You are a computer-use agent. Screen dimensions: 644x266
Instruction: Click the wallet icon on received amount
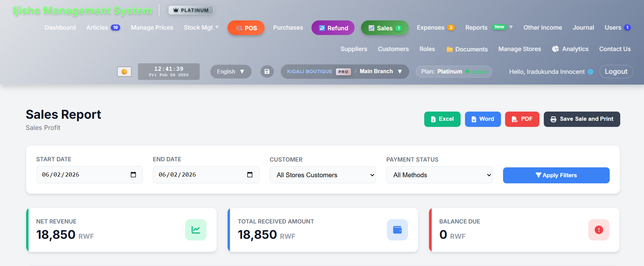397,230
